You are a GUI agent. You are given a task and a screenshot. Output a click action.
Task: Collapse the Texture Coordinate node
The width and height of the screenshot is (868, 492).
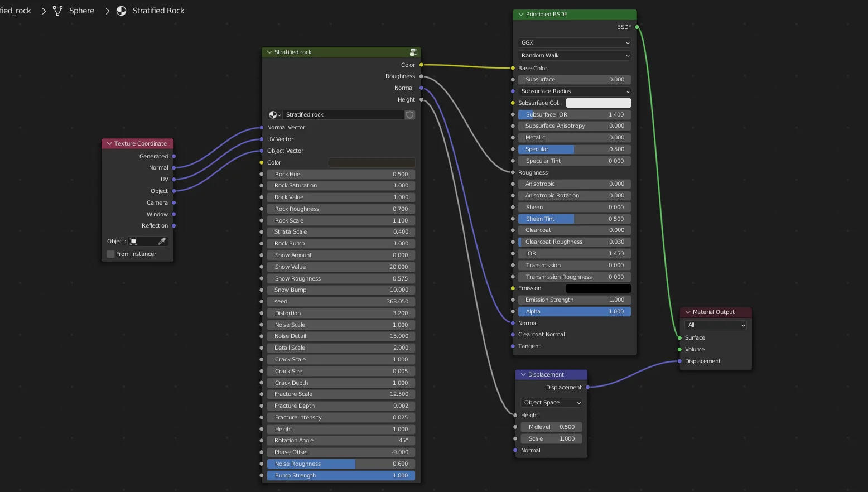coord(109,144)
